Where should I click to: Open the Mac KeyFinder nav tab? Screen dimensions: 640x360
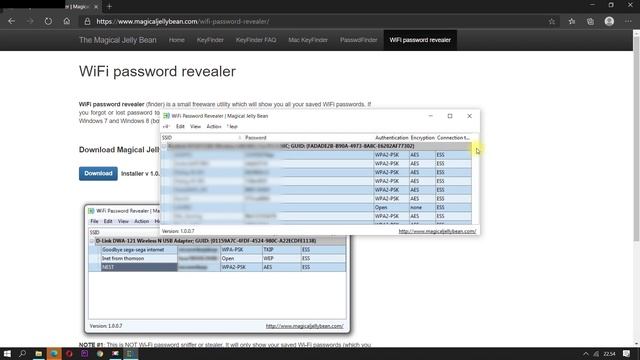pos(308,40)
